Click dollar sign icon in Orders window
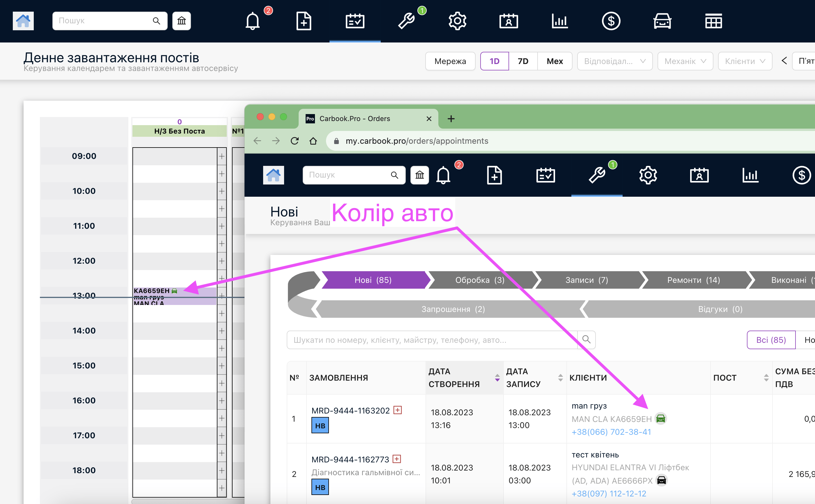Screen dimensions: 815x504 pyautogui.click(x=801, y=175)
